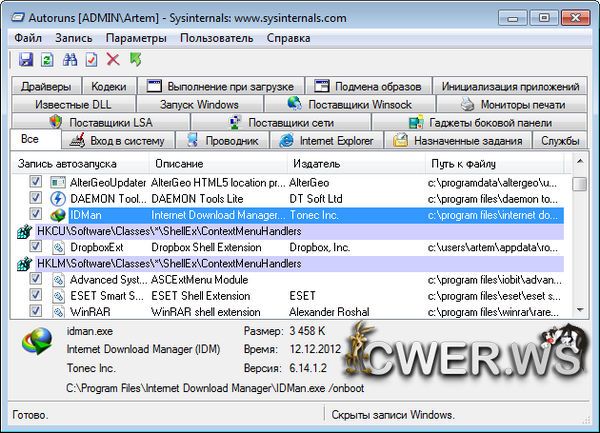Click the Properties checklist toolbar icon
Screen dimensions: 600x433
92,61
